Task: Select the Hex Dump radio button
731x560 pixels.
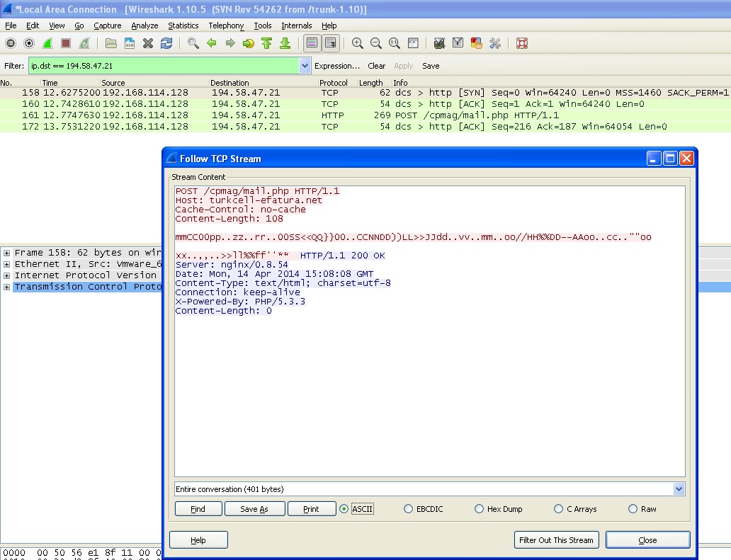Action: (x=480, y=509)
